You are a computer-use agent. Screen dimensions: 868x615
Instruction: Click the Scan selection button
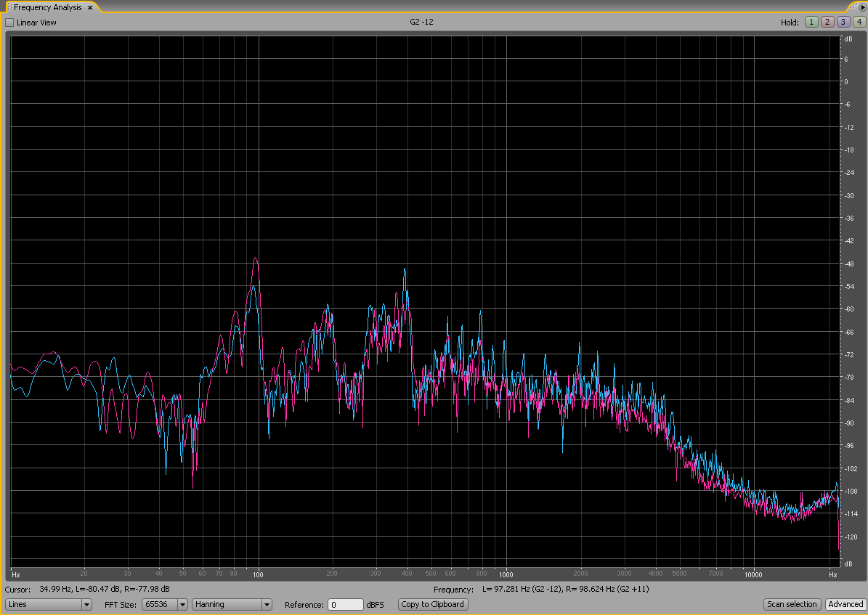(792, 605)
